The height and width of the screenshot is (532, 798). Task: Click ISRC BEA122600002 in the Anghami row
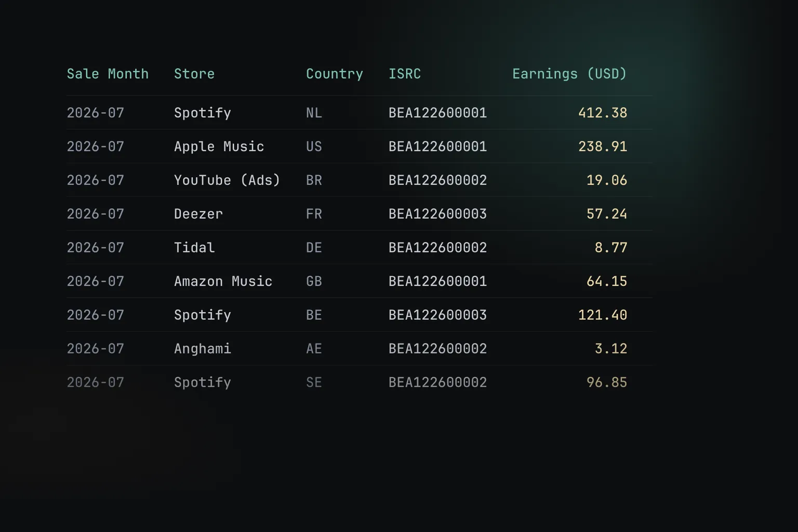coord(437,349)
